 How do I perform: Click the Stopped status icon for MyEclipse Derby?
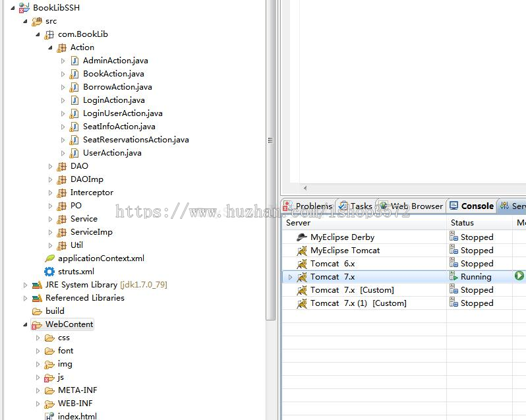click(x=453, y=237)
